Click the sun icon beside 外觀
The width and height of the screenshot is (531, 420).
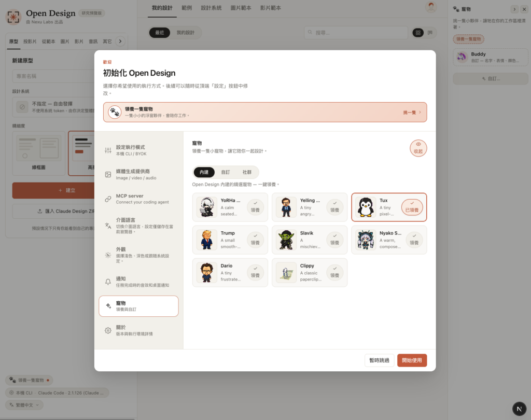[108, 255]
